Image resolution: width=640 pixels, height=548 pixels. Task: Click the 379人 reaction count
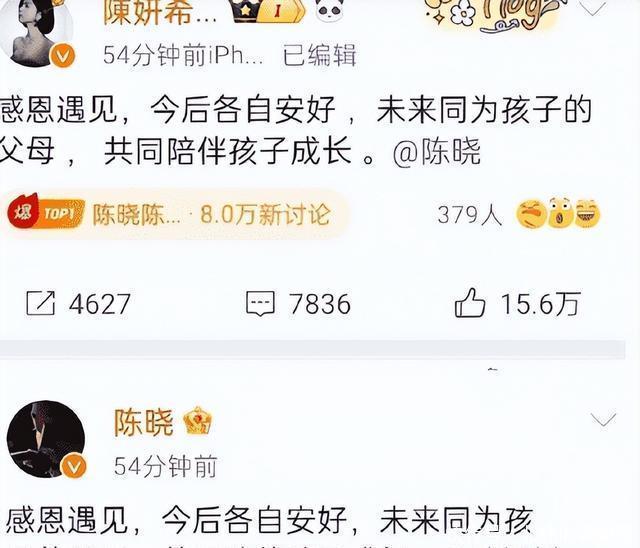click(x=470, y=214)
